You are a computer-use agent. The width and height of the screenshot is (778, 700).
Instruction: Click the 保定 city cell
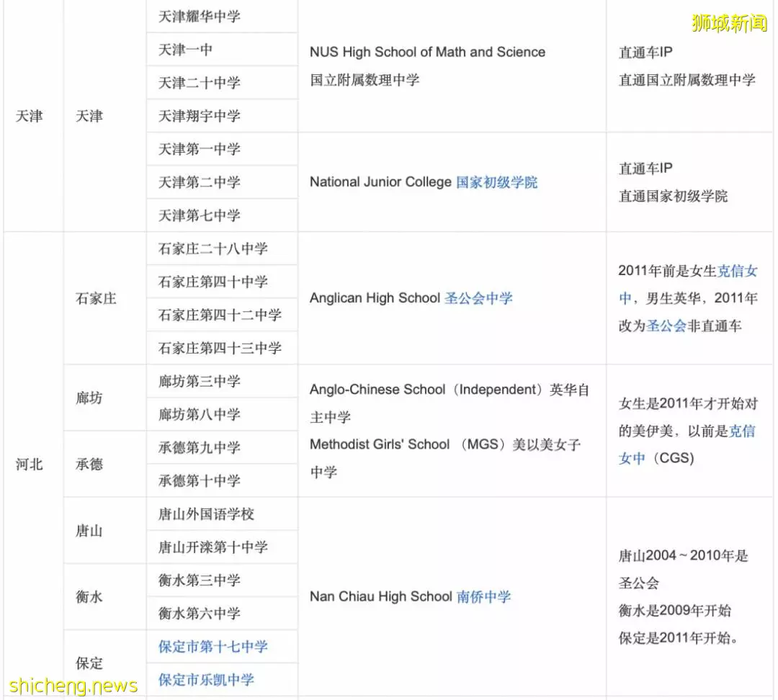click(105, 663)
